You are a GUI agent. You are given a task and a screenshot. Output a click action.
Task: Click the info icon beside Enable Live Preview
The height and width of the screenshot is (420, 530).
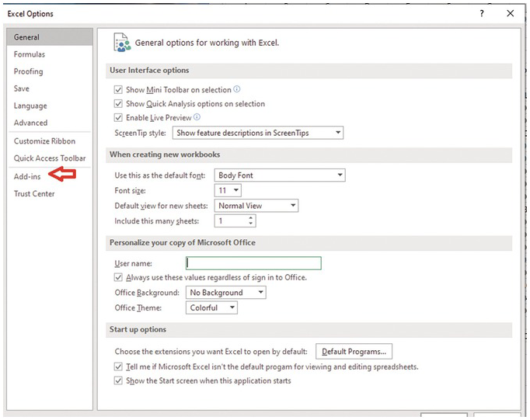pos(197,117)
